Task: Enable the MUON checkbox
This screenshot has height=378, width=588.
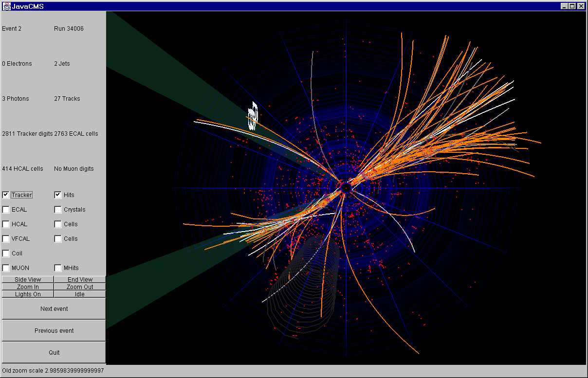Action: coord(6,268)
